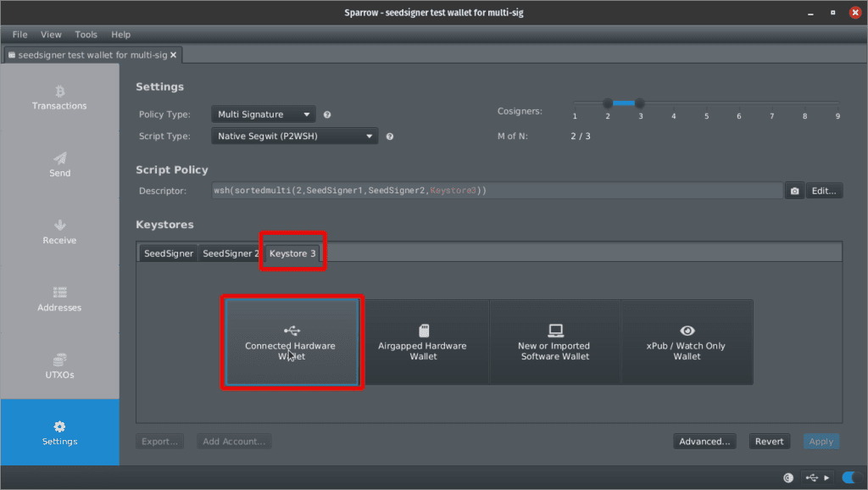Image resolution: width=868 pixels, height=490 pixels.
Task: Click the Cosigners tick label 9
Action: 837,116
